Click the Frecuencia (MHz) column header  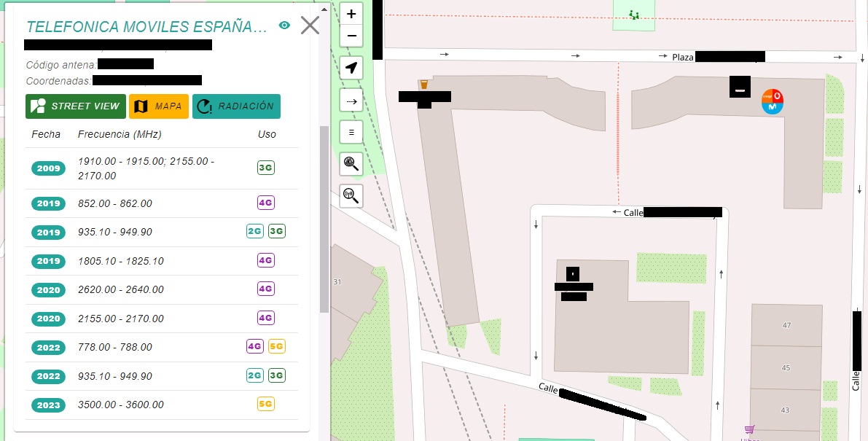pos(120,134)
